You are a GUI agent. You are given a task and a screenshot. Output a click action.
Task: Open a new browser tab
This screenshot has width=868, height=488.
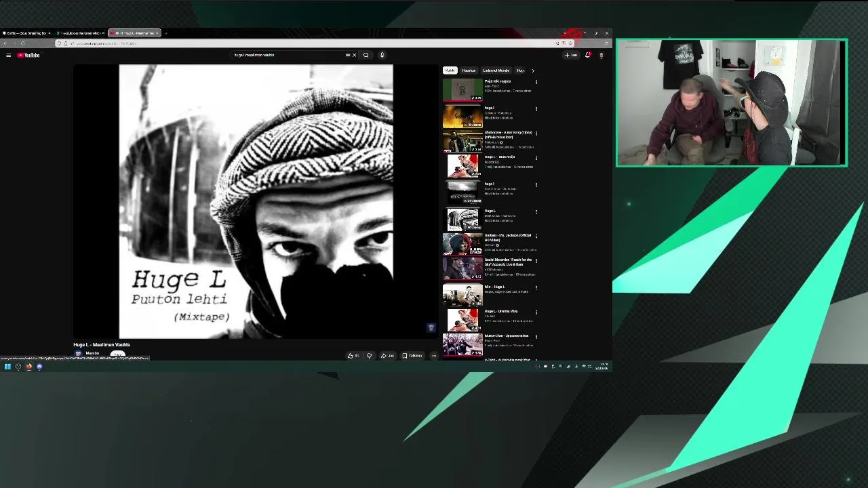point(166,33)
